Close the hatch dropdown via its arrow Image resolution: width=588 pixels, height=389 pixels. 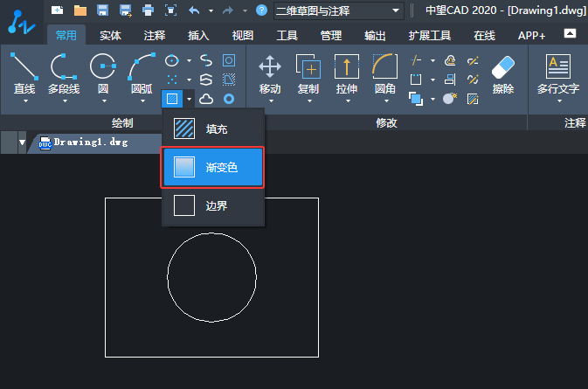189,99
